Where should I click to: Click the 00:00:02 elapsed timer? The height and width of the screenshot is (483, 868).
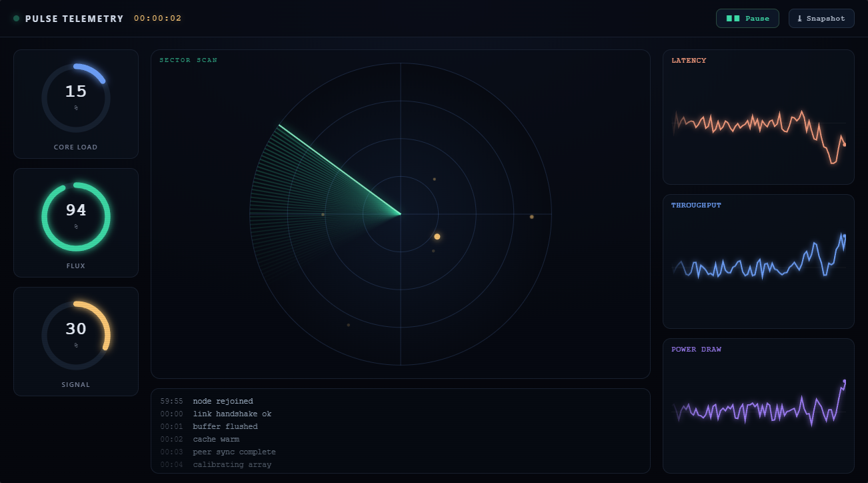158,19
